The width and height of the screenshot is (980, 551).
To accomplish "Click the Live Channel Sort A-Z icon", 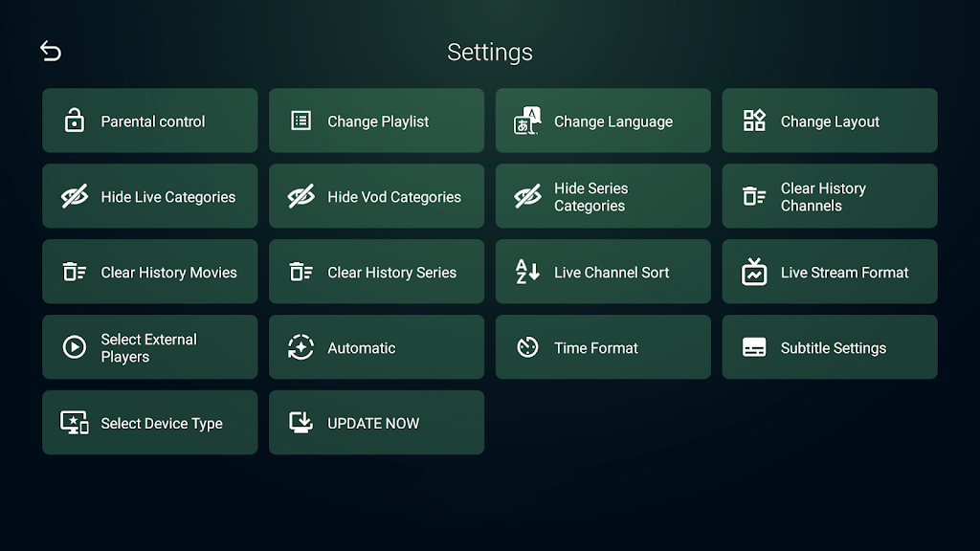I will (x=527, y=272).
